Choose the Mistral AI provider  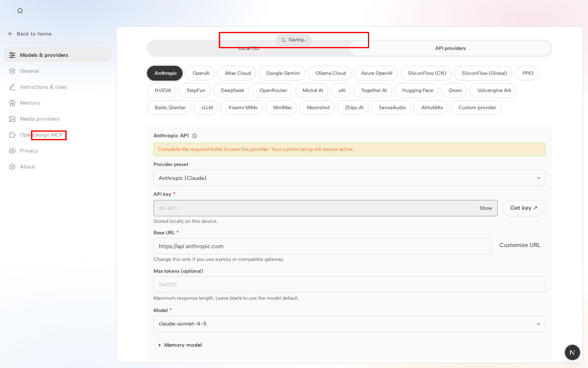tap(312, 90)
